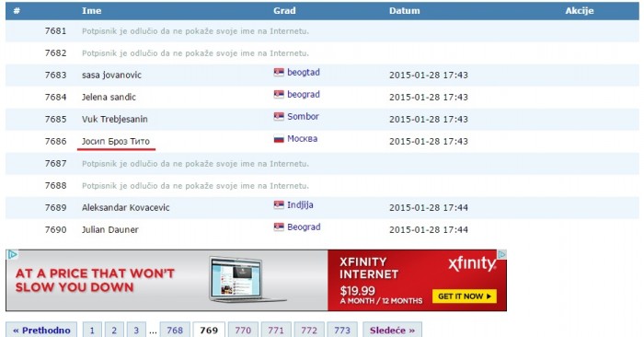Jump to page 768
Viewport: 644px width, 337px height.
coord(175,331)
